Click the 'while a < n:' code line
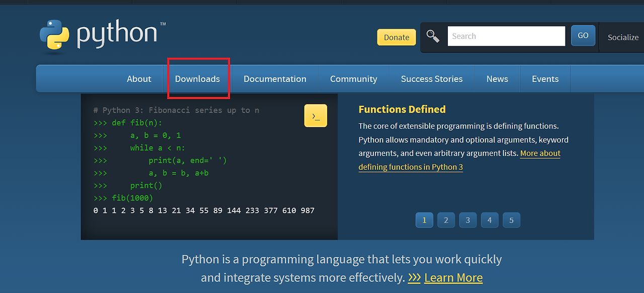This screenshot has height=293, width=644. click(139, 148)
